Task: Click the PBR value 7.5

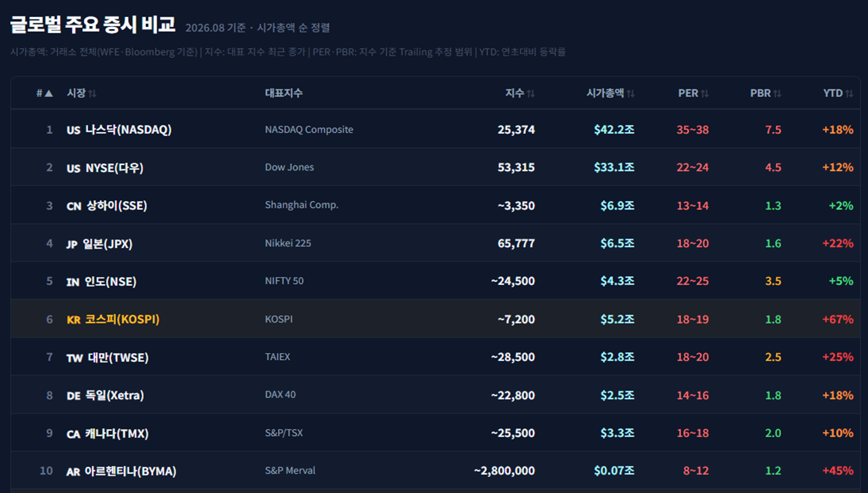Action: pos(773,130)
